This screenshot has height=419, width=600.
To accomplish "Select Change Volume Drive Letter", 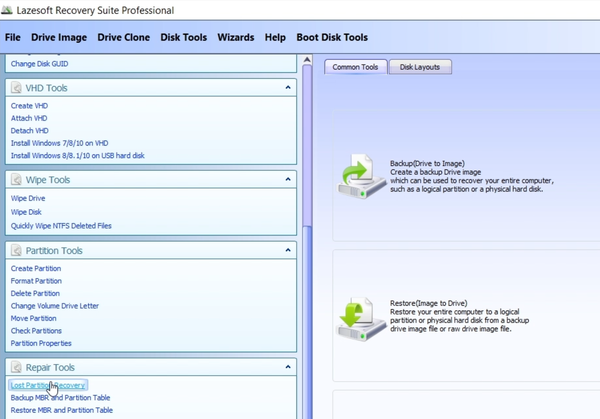I will pyautogui.click(x=55, y=306).
